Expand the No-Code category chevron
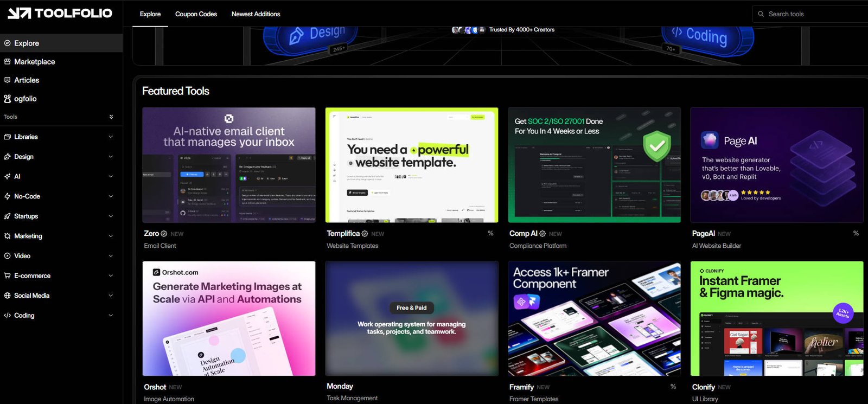 tap(111, 196)
